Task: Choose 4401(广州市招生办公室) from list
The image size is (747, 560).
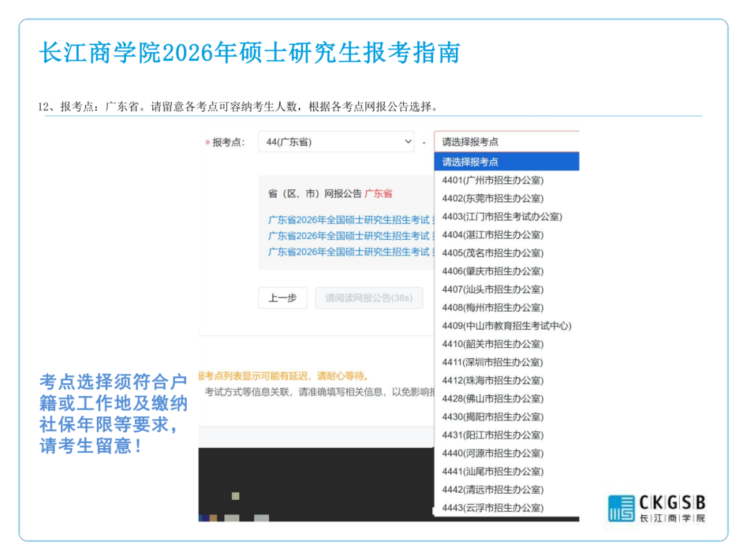Action: click(493, 180)
